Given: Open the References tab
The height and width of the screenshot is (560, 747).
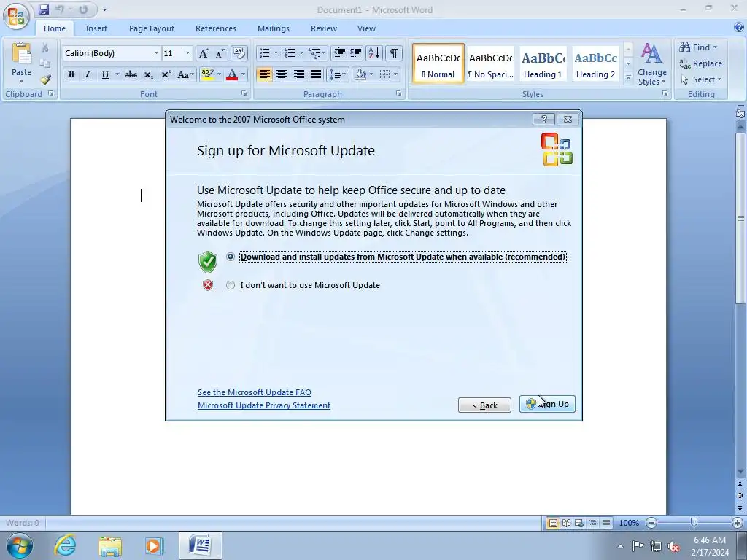Looking at the screenshot, I should point(216,28).
